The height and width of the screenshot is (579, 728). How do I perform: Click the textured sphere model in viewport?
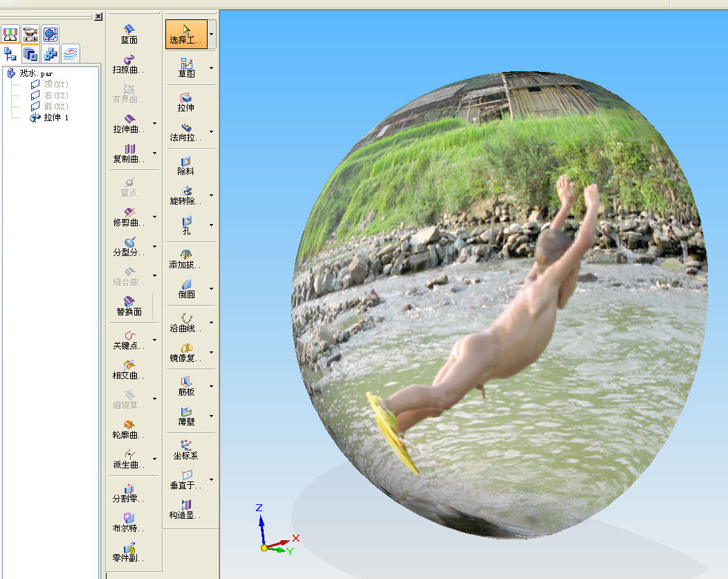[x=500, y=305]
